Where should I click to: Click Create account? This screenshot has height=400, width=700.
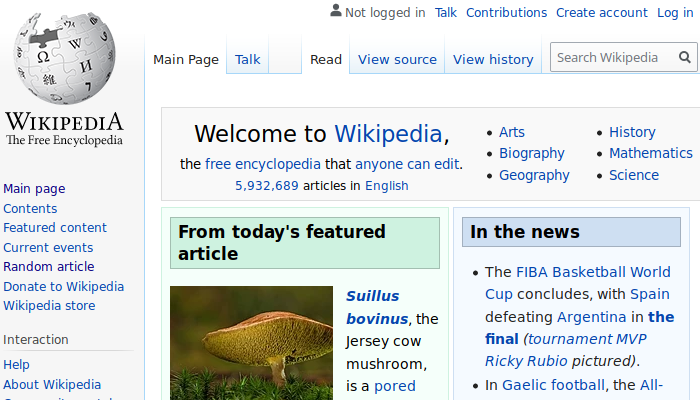tap(601, 12)
